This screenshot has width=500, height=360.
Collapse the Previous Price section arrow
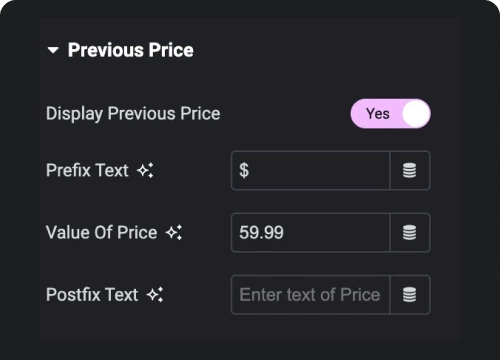pos(53,51)
